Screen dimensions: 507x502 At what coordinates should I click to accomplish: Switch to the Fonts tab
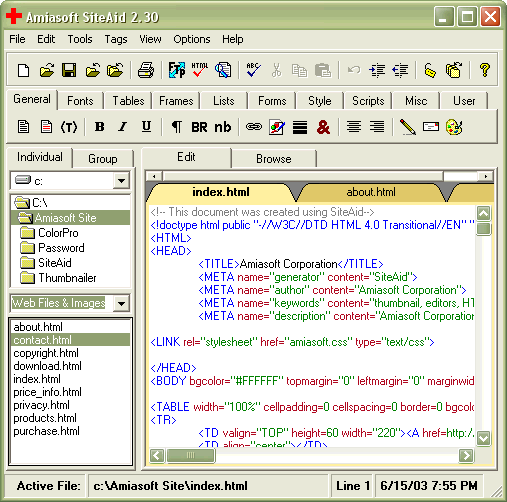(x=80, y=101)
